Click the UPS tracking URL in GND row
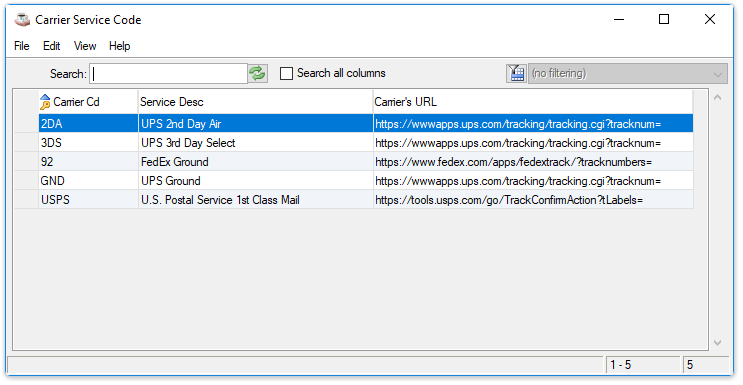Image resolution: width=743 pixels, height=385 pixels. click(x=533, y=181)
